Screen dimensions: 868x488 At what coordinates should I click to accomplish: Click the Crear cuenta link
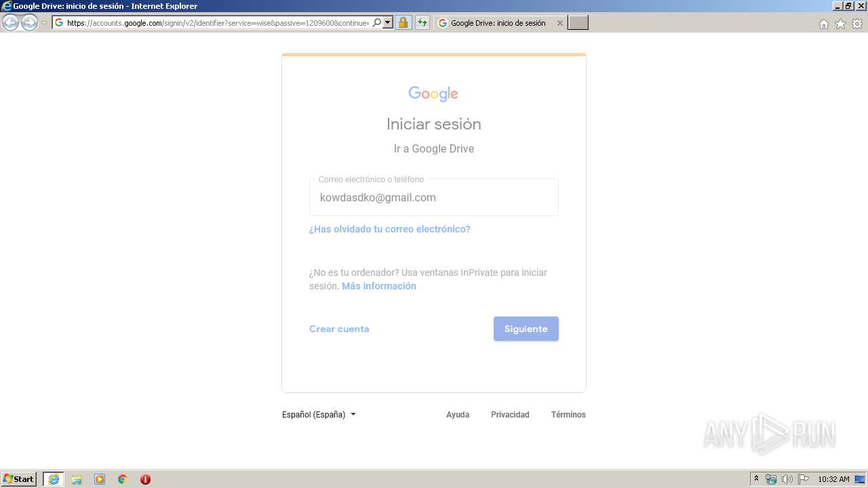tap(339, 329)
